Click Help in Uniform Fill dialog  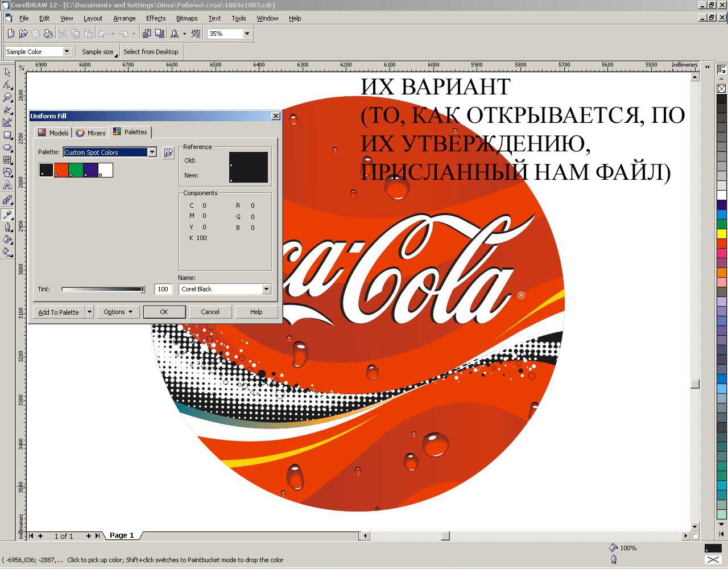coord(257,312)
